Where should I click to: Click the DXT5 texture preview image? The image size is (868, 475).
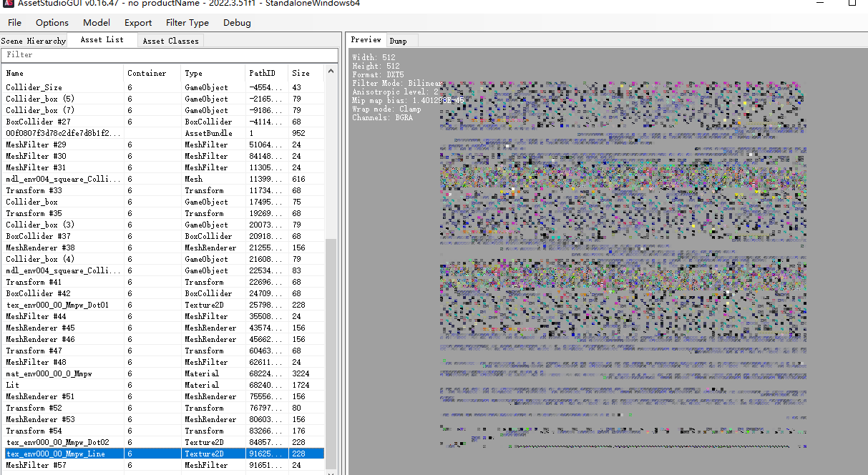pyautogui.click(x=623, y=265)
